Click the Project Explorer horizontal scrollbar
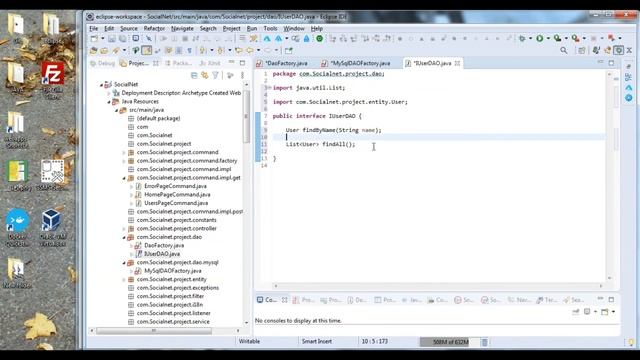The width and height of the screenshot is (640, 360). pos(154,331)
